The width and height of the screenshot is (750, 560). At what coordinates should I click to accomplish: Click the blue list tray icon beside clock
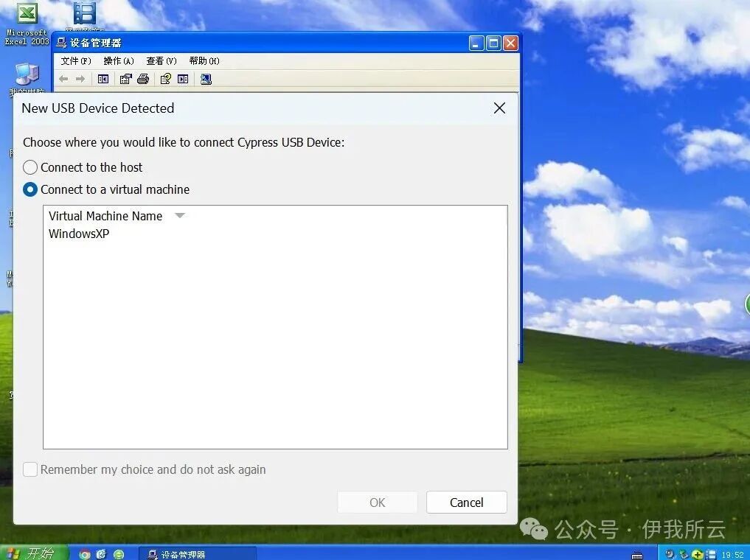pos(711,554)
